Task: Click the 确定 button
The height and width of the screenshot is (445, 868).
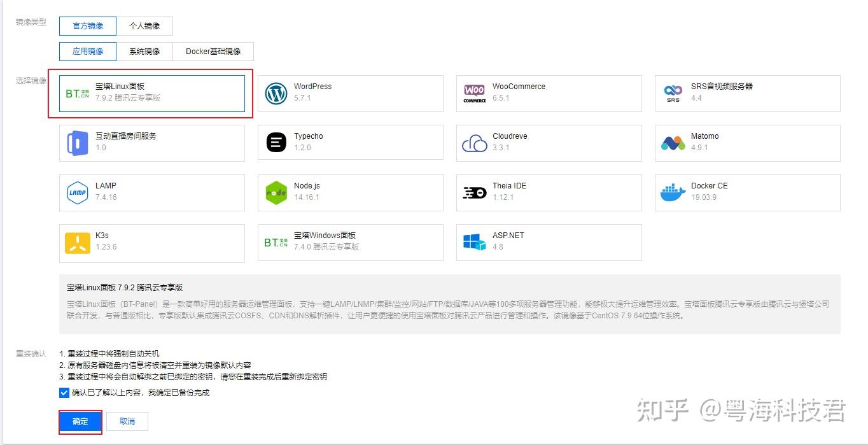Action: tap(80, 421)
